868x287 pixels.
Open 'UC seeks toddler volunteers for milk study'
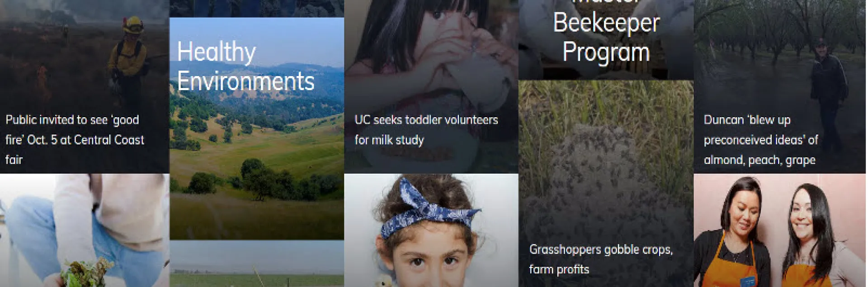coord(426,130)
